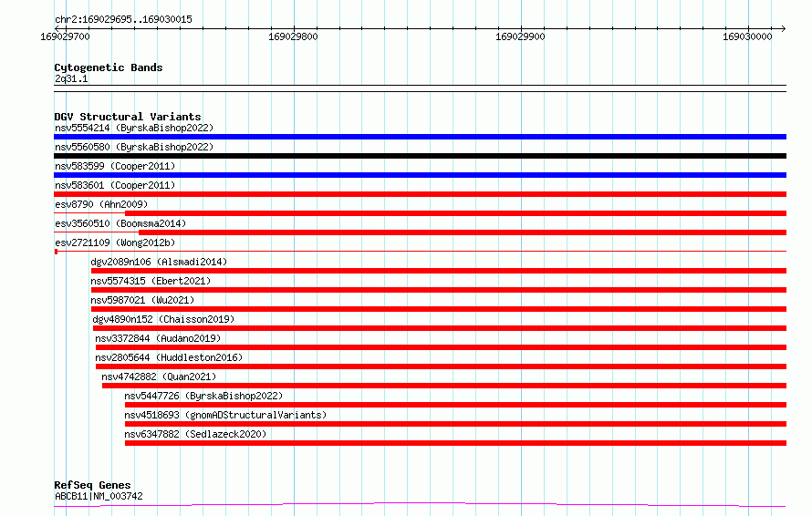Select the red bar under nsv5987021
Screen dimensions: 812x516
click(439, 309)
